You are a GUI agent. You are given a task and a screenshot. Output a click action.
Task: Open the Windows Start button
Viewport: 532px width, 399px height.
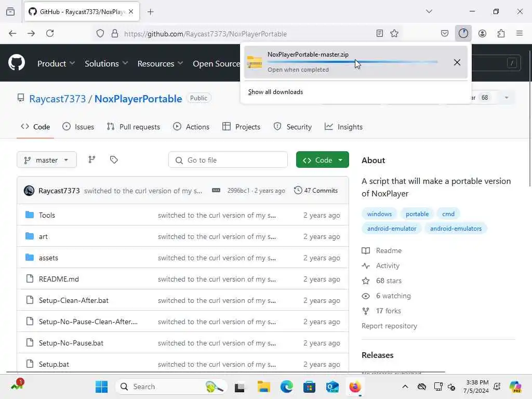click(101, 387)
